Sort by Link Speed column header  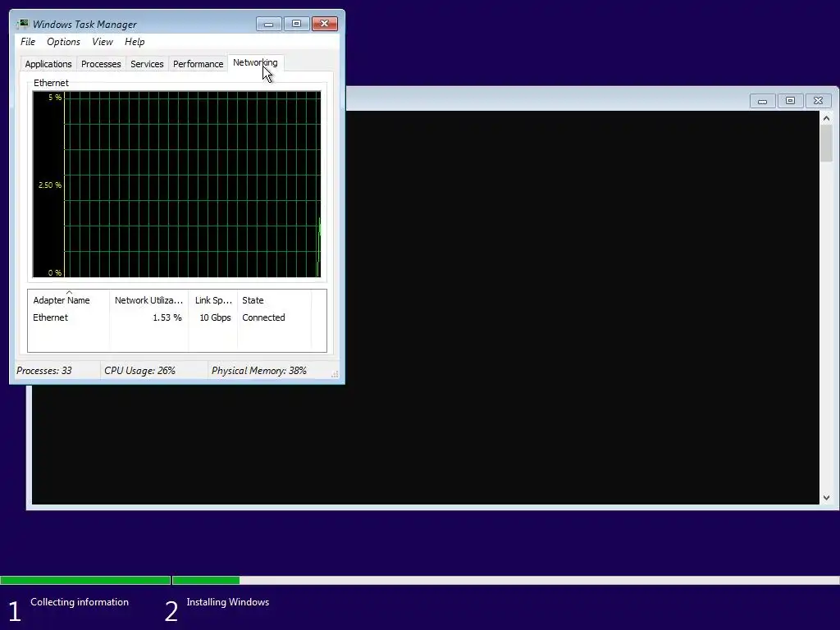tap(213, 300)
